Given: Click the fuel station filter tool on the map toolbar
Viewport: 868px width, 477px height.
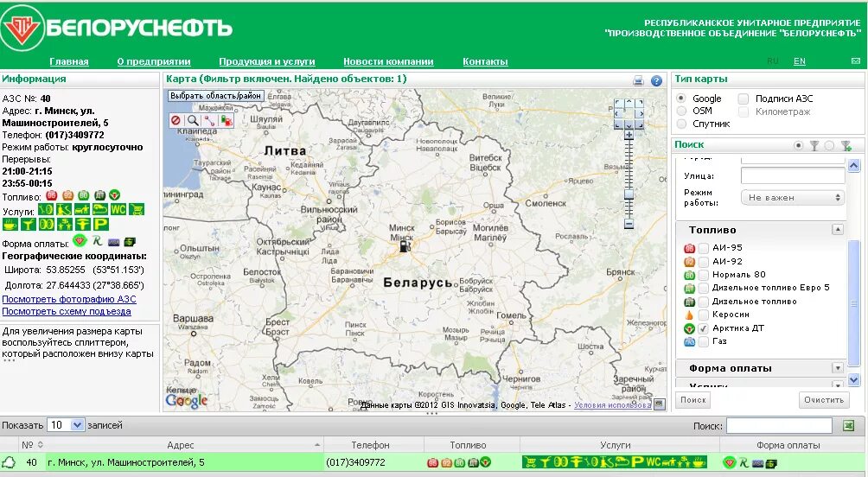Looking at the screenshot, I should click(x=226, y=120).
